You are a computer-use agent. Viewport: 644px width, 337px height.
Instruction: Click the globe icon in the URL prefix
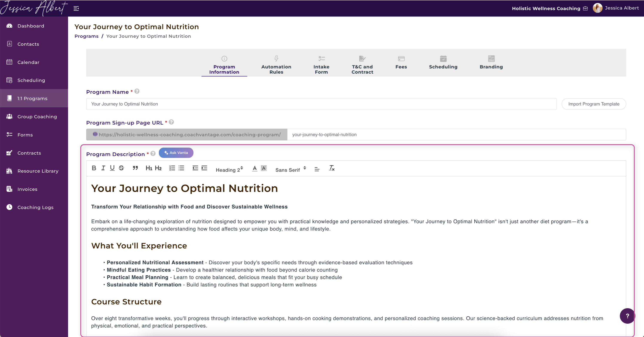95,134
